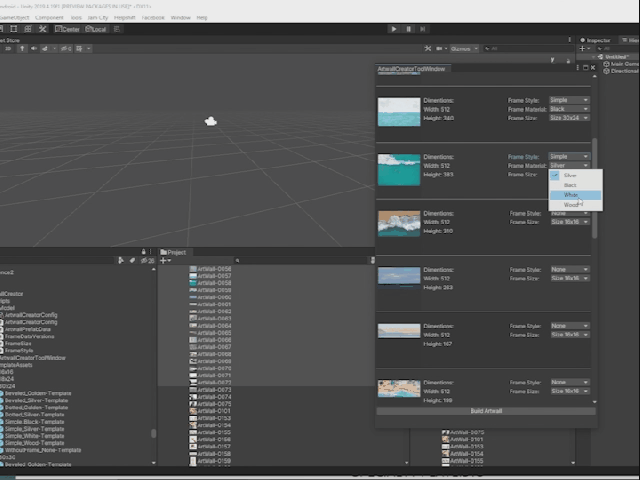Open Frame Size 30x24 dropdown
The height and width of the screenshot is (480, 640).
tap(569, 118)
